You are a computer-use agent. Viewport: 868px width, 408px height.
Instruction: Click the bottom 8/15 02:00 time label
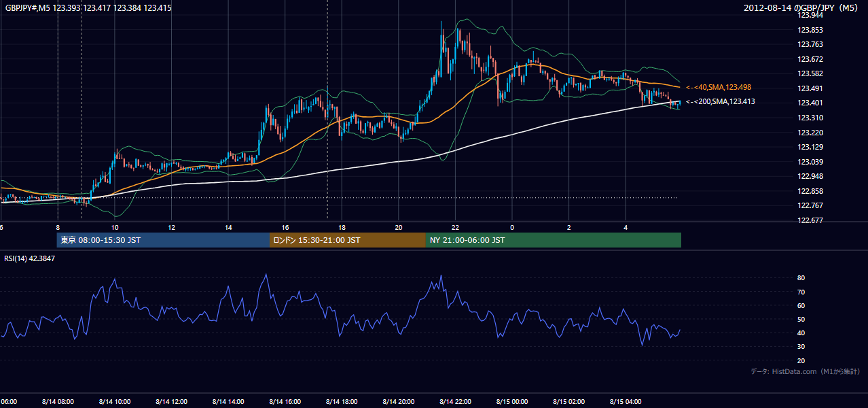pyautogui.click(x=568, y=401)
